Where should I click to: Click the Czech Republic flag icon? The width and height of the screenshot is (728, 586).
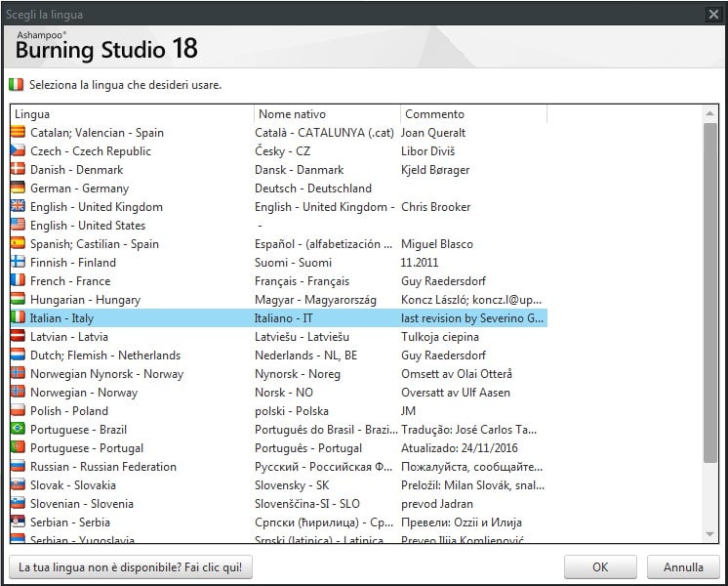[x=19, y=150]
